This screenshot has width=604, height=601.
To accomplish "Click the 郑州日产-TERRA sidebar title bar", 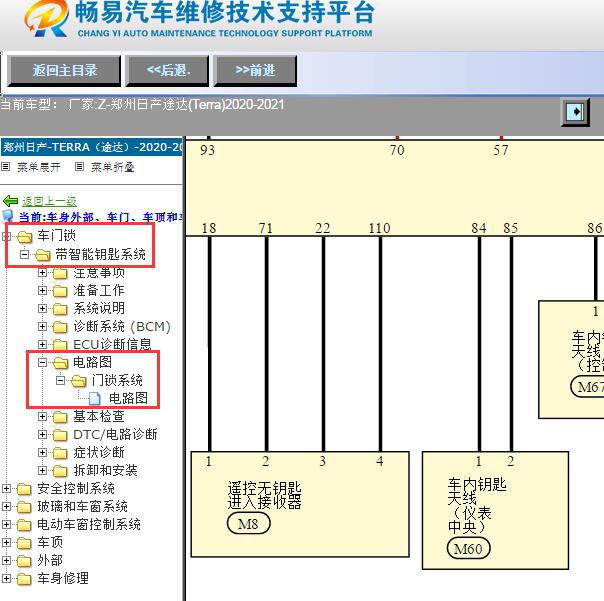I will pos(92,147).
